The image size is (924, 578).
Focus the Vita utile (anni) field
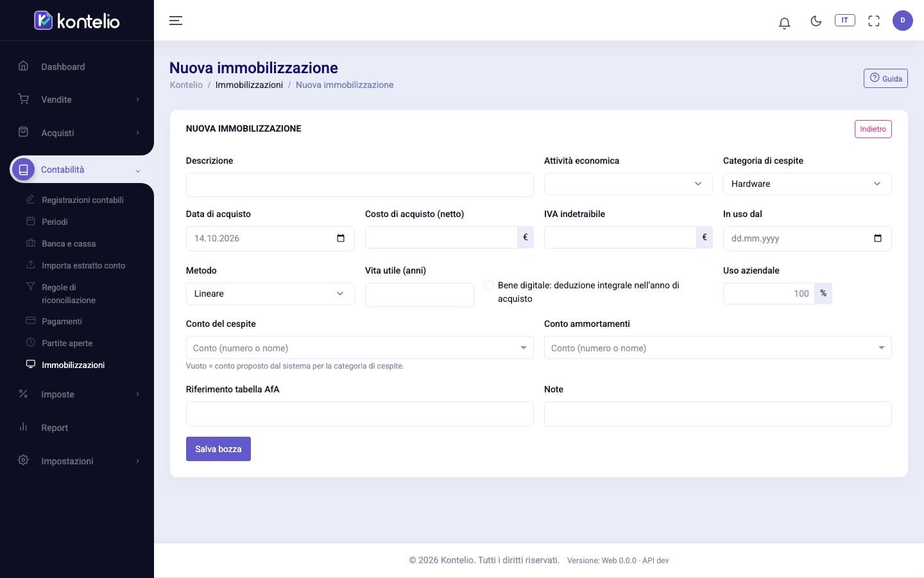(x=420, y=295)
